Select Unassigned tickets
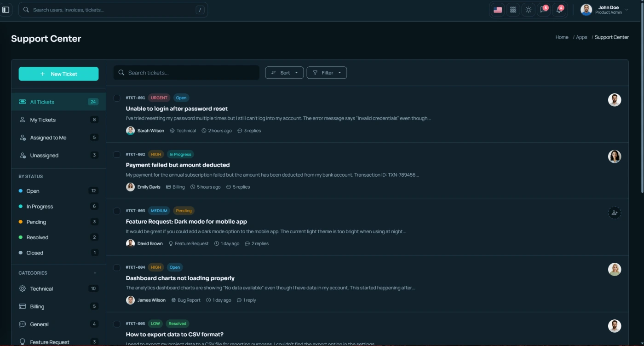The height and width of the screenshot is (346, 644). 58,156
